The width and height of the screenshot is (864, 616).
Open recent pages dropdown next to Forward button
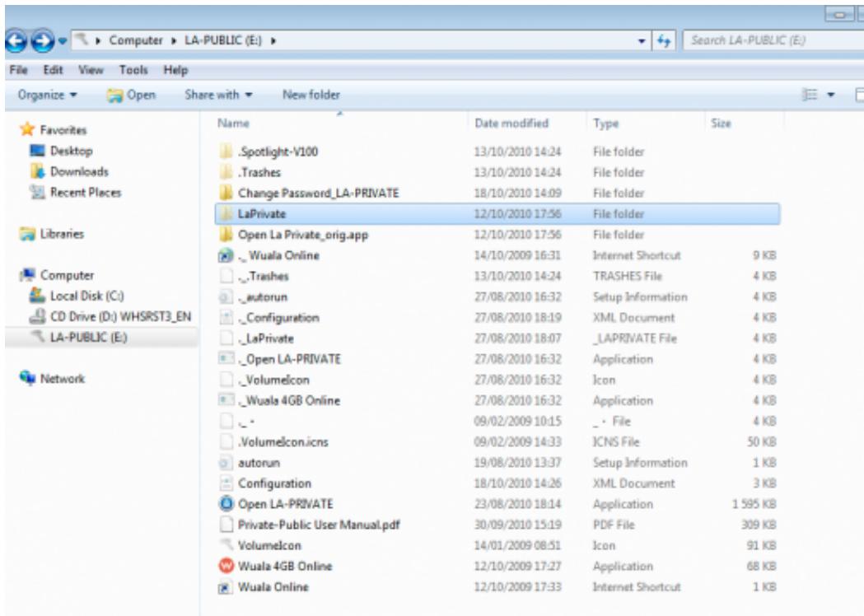click(63, 41)
